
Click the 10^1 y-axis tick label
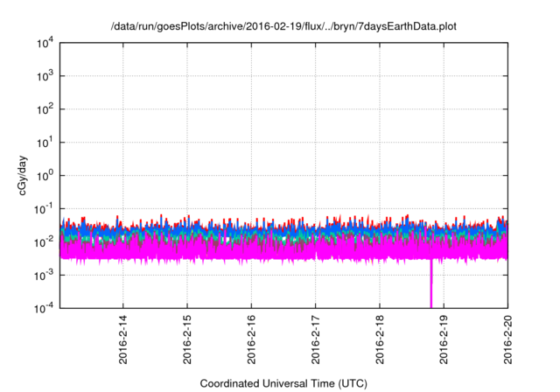point(45,143)
